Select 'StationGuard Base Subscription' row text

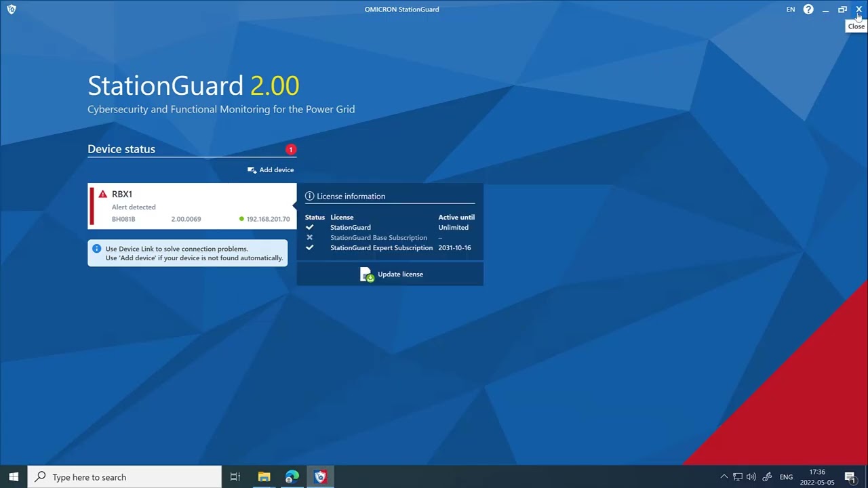pyautogui.click(x=378, y=238)
